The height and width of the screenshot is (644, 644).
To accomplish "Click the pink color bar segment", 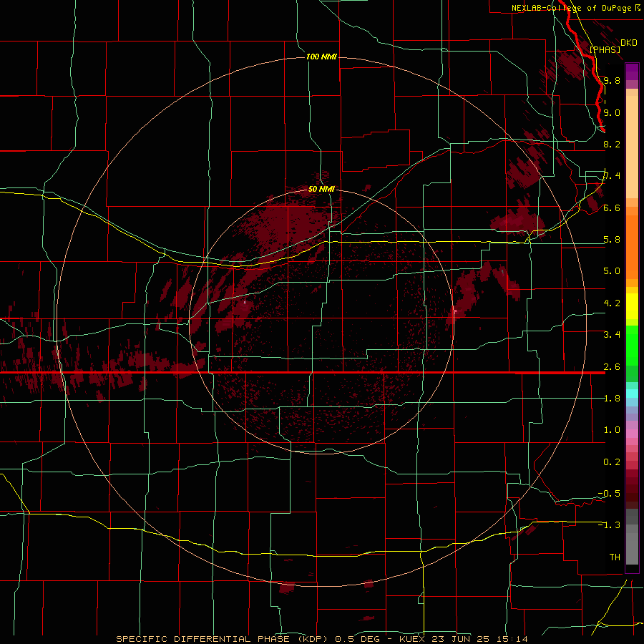I will 632,434.
